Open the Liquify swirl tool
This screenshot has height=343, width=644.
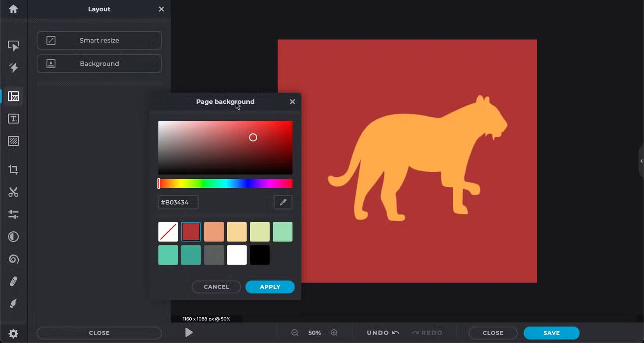13,259
